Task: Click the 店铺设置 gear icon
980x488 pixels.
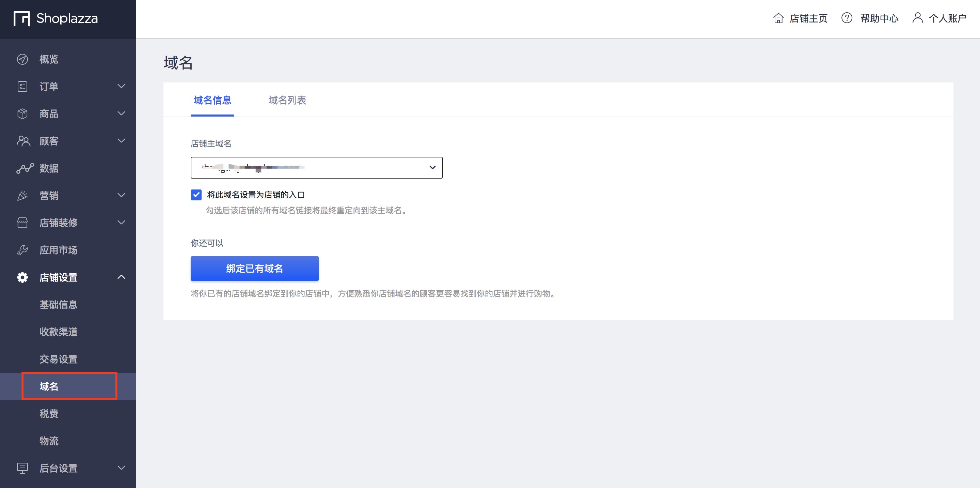Action: click(x=22, y=277)
